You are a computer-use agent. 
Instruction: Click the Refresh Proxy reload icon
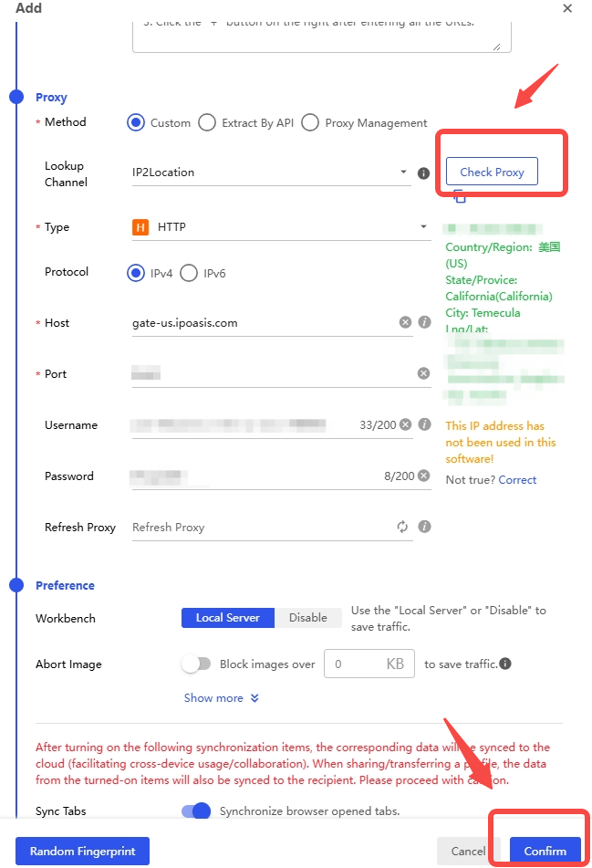tap(402, 528)
